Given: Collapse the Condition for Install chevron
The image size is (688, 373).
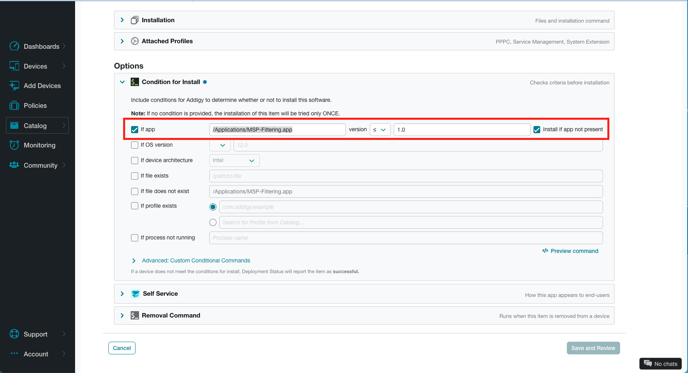Looking at the screenshot, I should click(x=122, y=82).
